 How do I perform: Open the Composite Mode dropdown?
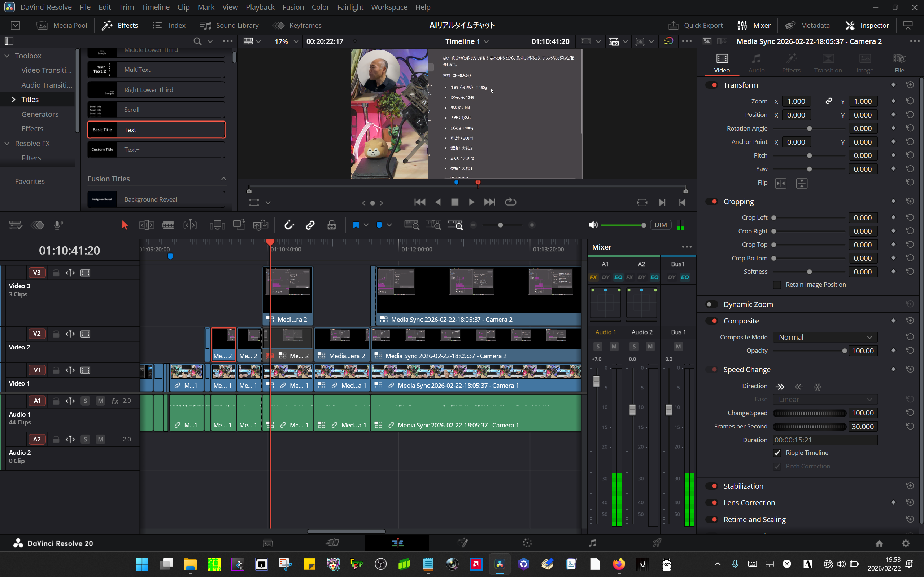tap(825, 337)
